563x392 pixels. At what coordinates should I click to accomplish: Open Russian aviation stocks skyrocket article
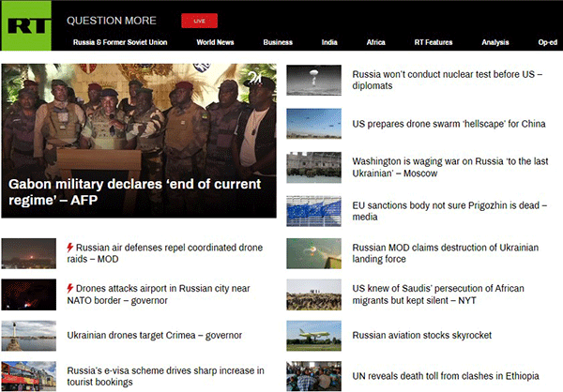[434, 335]
